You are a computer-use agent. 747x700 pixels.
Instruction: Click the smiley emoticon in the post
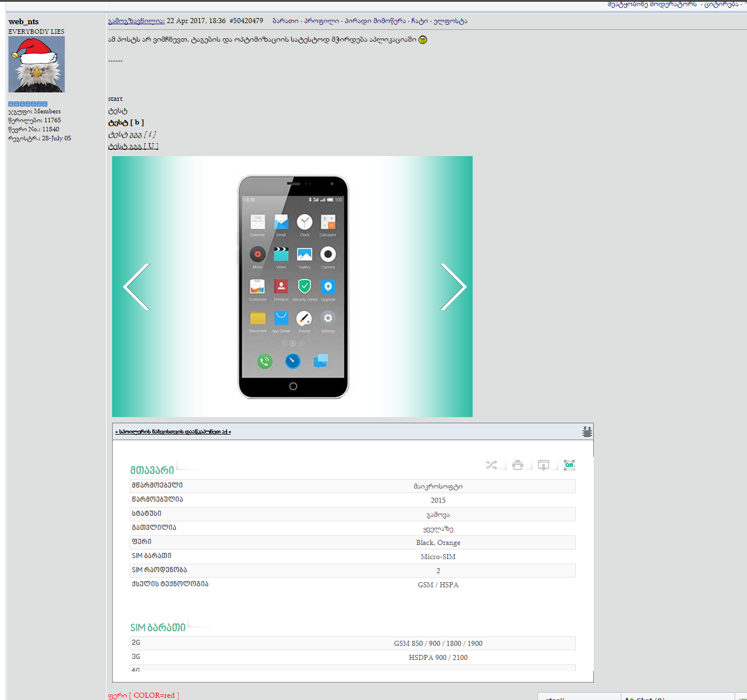[423, 39]
